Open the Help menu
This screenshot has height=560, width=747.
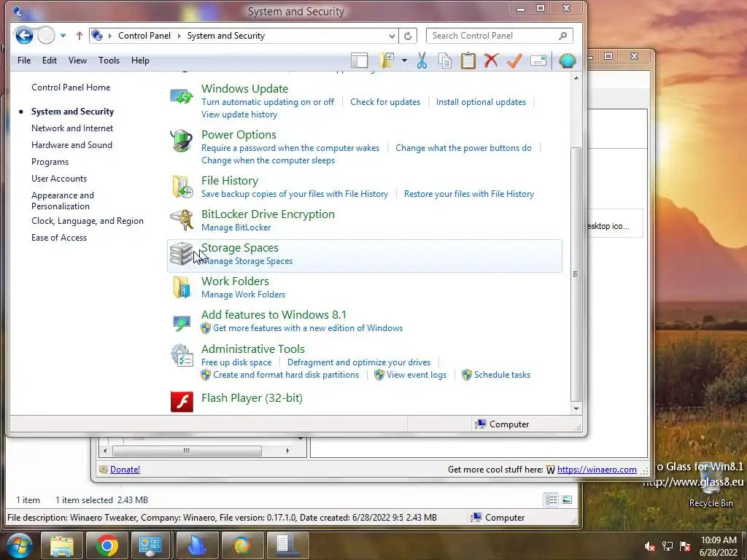point(140,61)
